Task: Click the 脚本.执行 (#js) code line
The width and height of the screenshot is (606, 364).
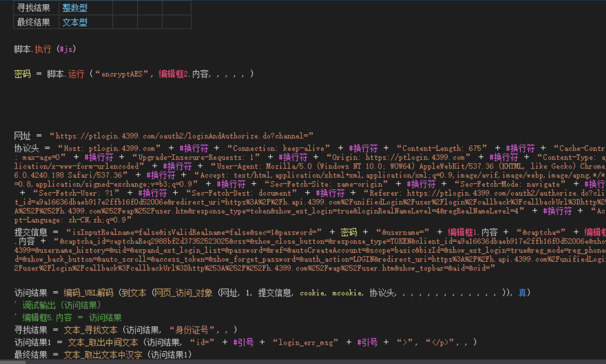Action: pos(45,49)
